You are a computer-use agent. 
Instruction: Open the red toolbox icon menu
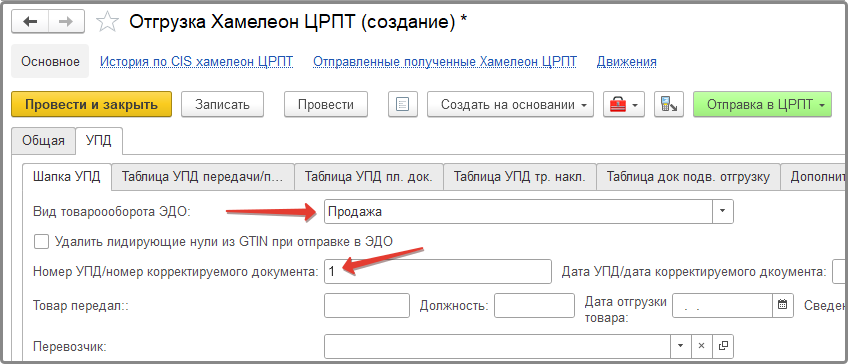click(x=624, y=104)
